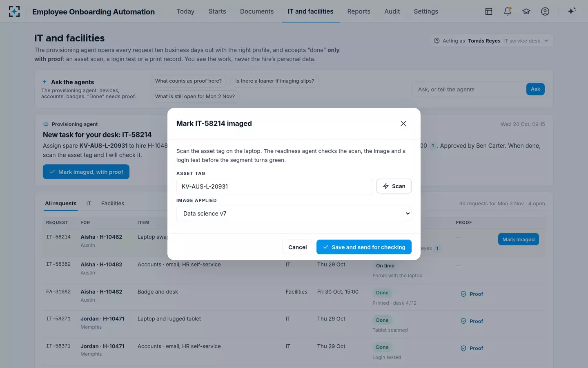Click the On time status badge
The image size is (588, 368).
(385, 266)
